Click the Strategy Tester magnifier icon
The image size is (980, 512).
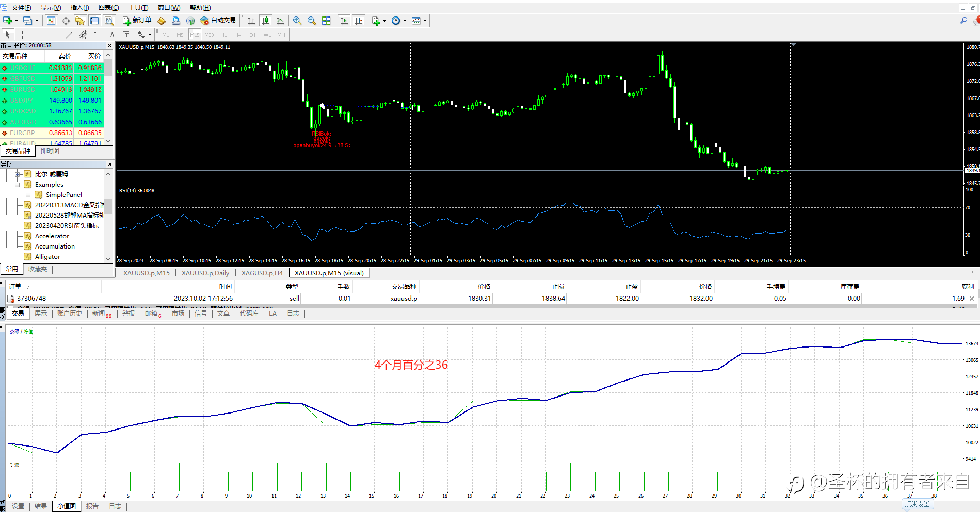click(x=109, y=21)
